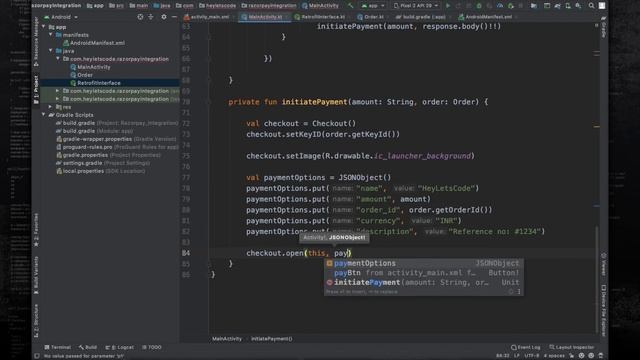Click the MainActivity breadcrumb in the navigation bar

(x=321, y=6)
